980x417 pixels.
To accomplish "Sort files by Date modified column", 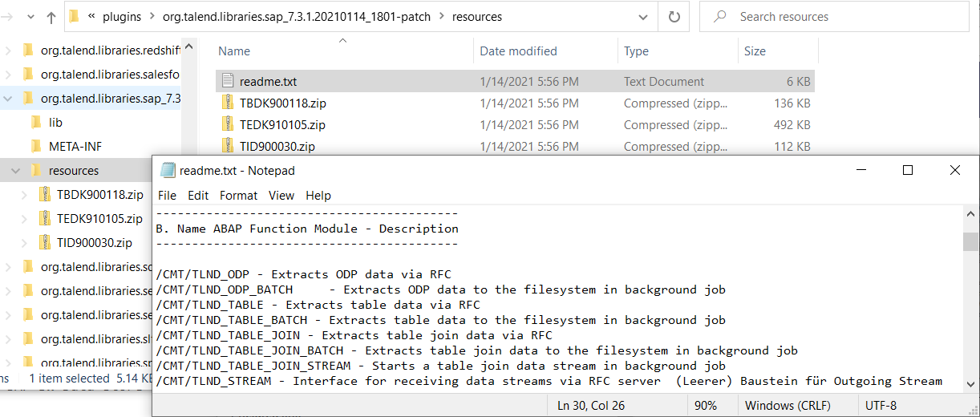I will (518, 51).
